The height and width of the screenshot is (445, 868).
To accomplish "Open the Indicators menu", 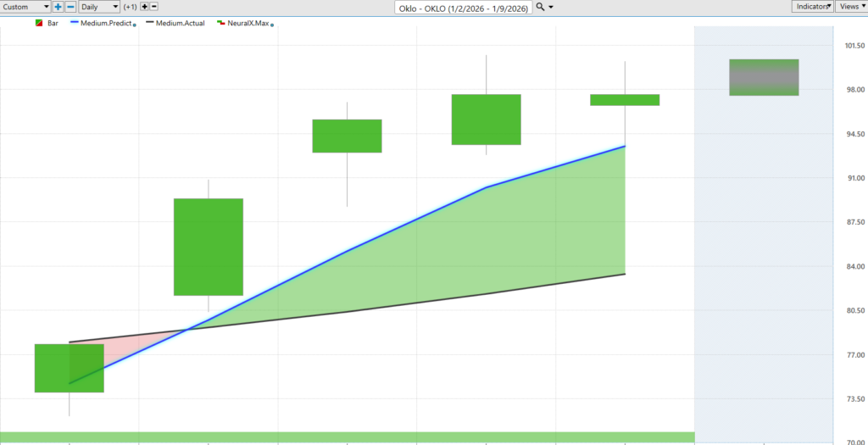I will coord(812,6).
